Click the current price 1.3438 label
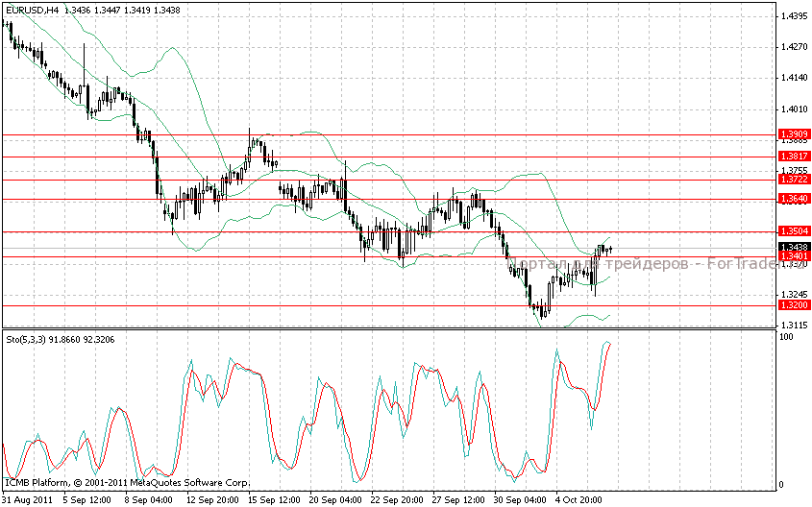This screenshot has width=812, height=507. click(793, 248)
